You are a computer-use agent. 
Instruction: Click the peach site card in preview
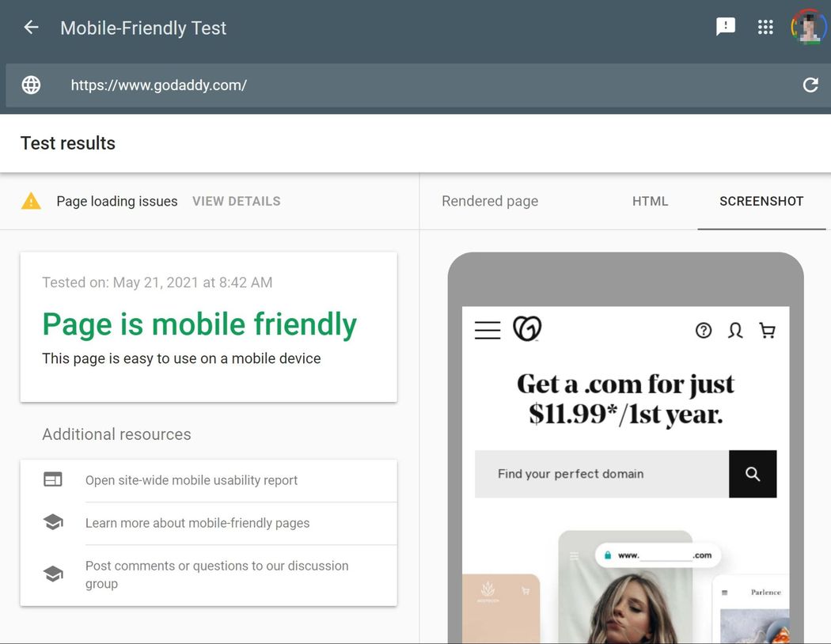point(501,609)
